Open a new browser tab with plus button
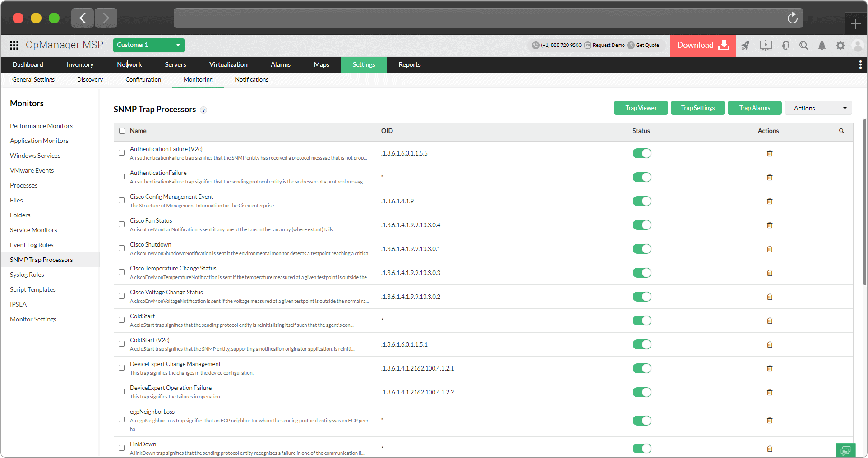Viewport: 868px width, 458px height. (x=855, y=24)
